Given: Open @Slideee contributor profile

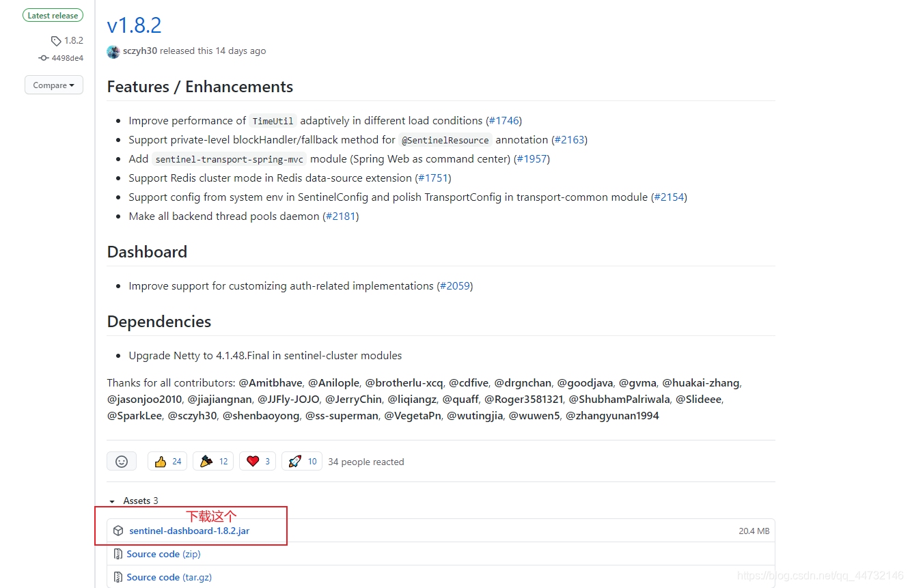Looking at the screenshot, I should pyautogui.click(x=700, y=400).
